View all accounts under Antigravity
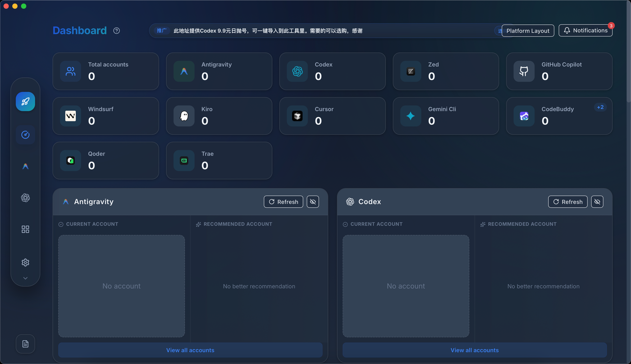The height and width of the screenshot is (364, 631). click(x=190, y=350)
